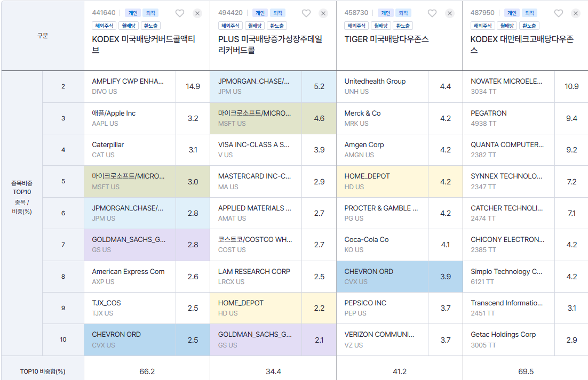Click the 환노출 tag under 458730
The image size is (588, 380).
click(403, 26)
